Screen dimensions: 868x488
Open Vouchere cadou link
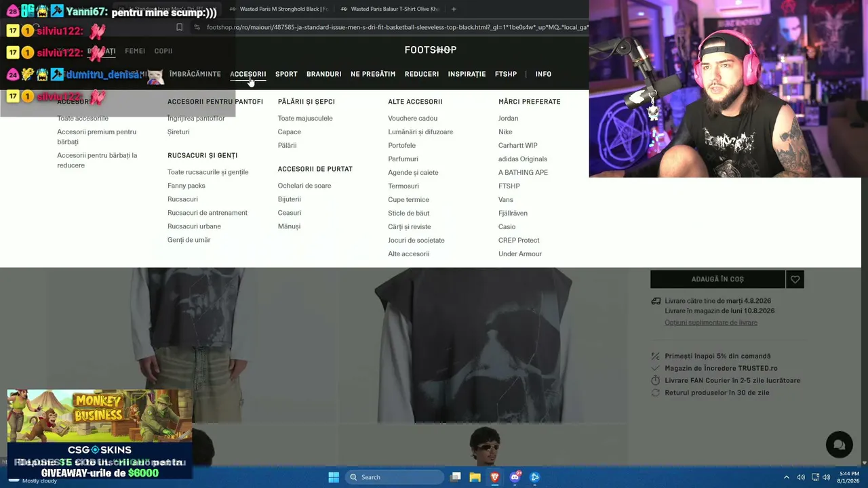pyautogui.click(x=413, y=118)
